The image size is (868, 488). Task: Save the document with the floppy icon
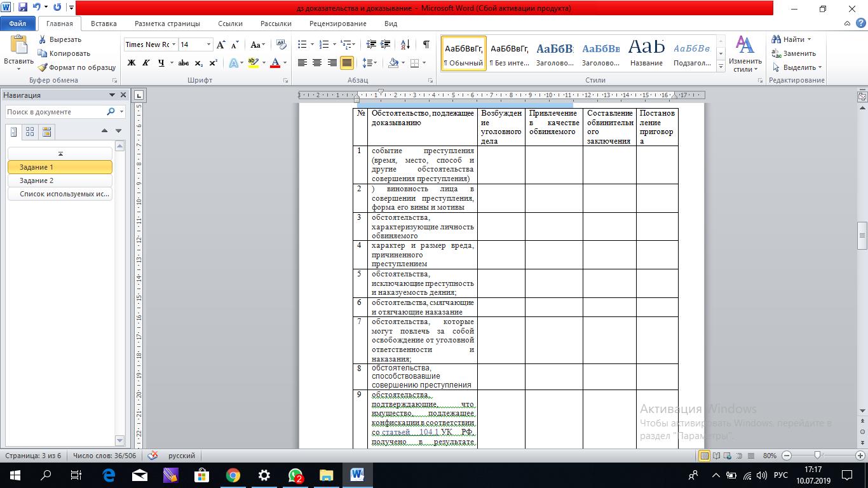[x=23, y=8]
